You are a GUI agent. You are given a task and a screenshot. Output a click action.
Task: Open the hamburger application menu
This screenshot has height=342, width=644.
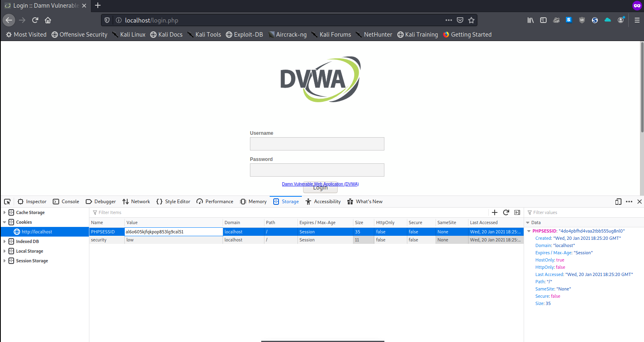[637, 20]
